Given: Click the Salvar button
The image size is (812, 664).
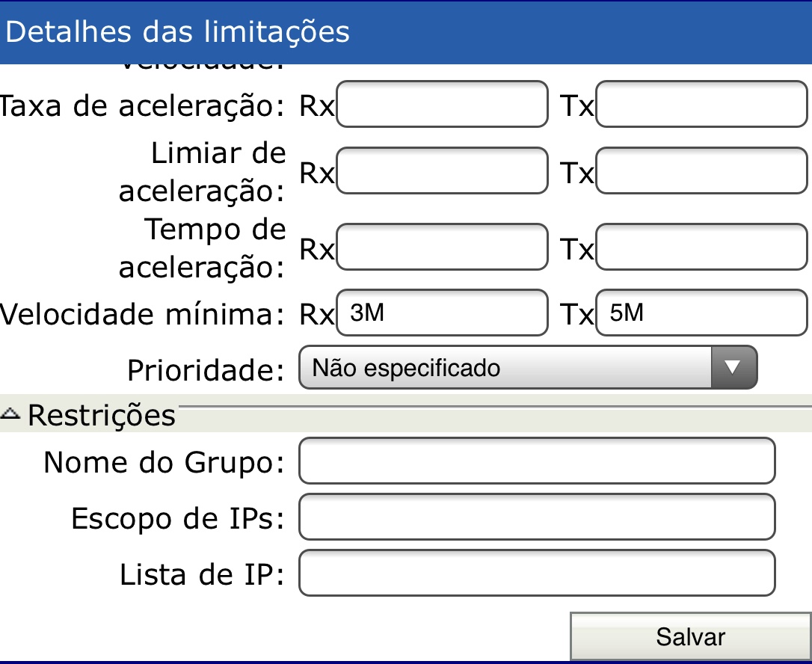Looking at the screenshot, I should [689, 636].
